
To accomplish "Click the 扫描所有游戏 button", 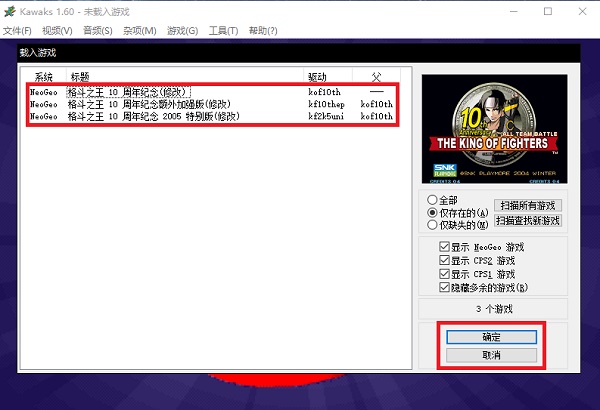I will pos(525,205).
